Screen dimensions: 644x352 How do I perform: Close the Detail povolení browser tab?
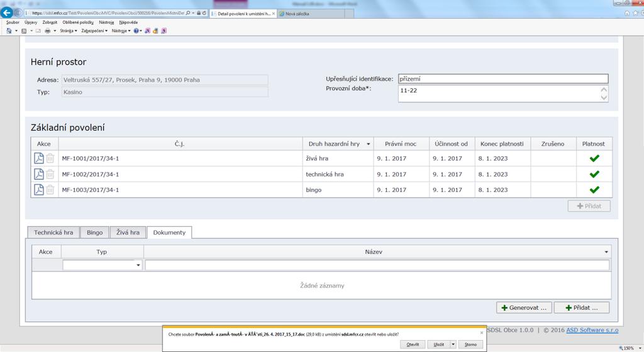click(274, 14)
